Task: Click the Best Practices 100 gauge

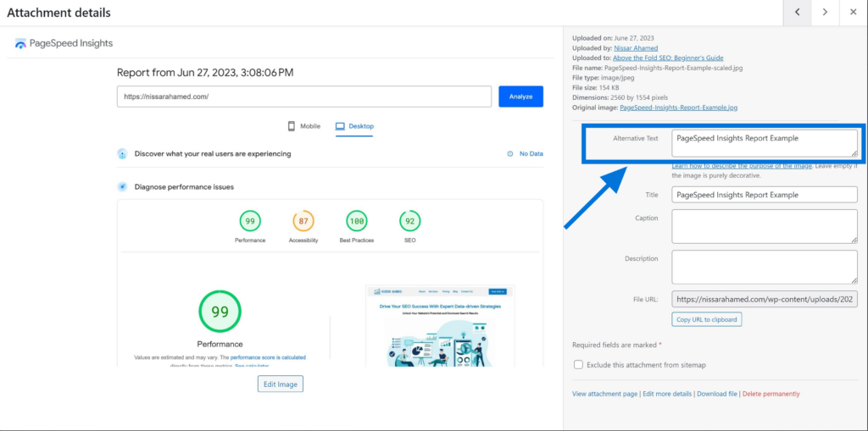Action: click(x=357, y=221)
